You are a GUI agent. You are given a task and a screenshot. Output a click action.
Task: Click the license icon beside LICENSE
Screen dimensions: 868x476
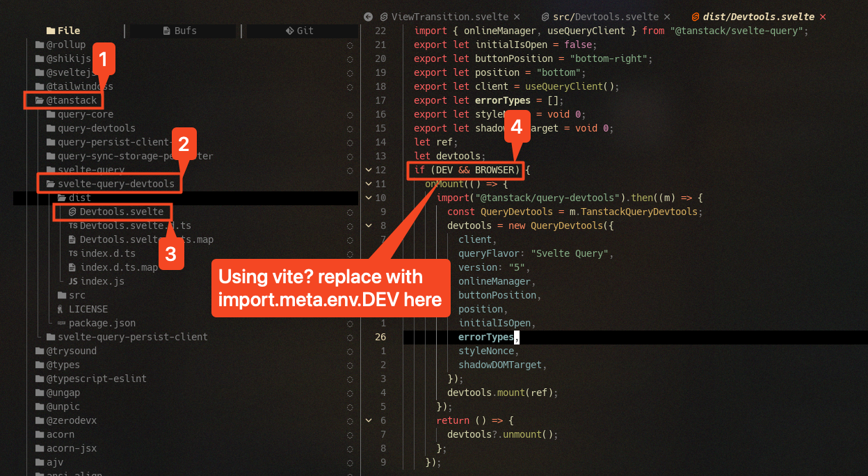pyautogui.click(x=62, y=309)
